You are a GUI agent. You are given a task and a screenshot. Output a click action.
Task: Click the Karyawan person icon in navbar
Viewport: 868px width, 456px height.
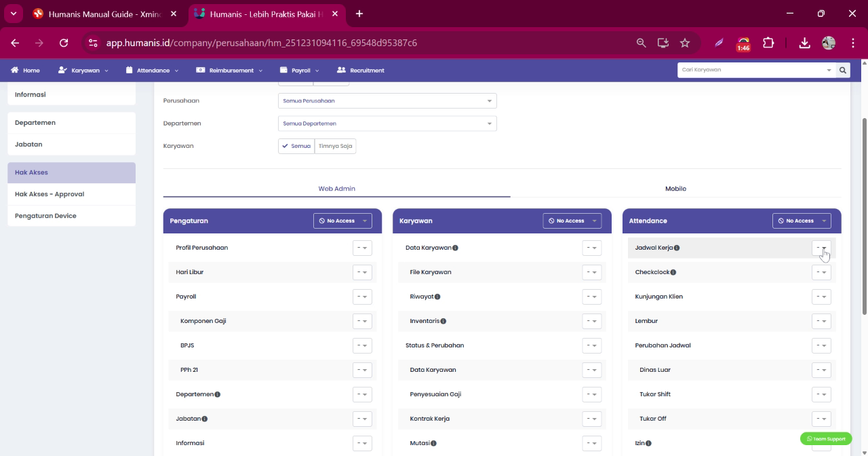click(62, 70)
